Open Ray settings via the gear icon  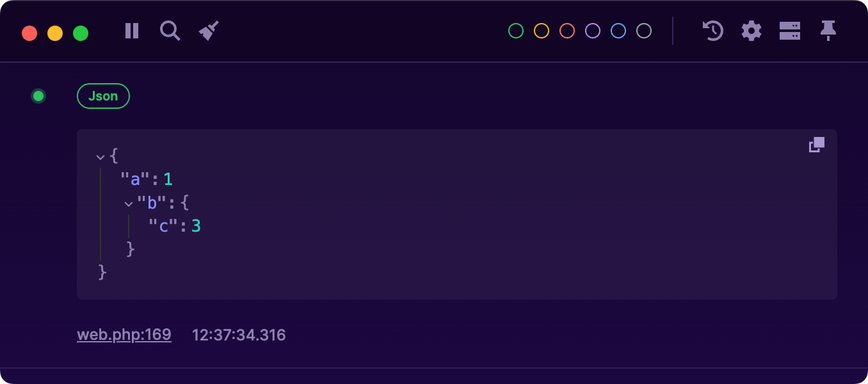[751, 31]
